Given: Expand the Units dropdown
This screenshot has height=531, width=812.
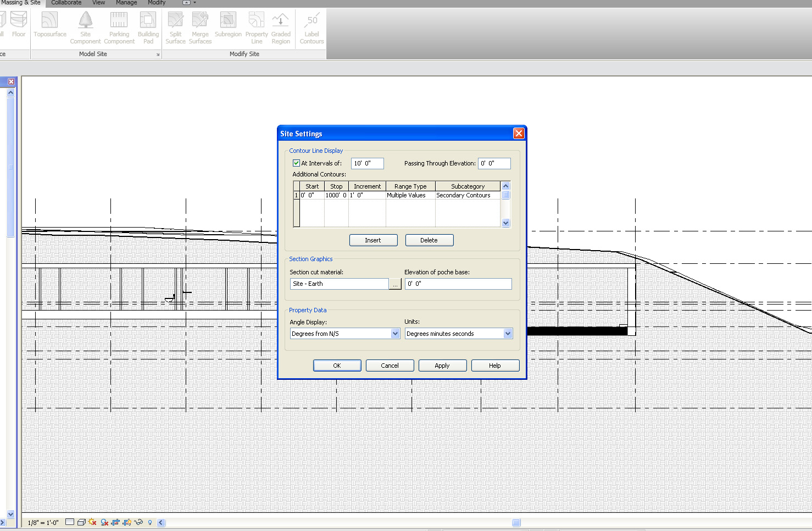Looking at the screenshot, I should 508,334.
